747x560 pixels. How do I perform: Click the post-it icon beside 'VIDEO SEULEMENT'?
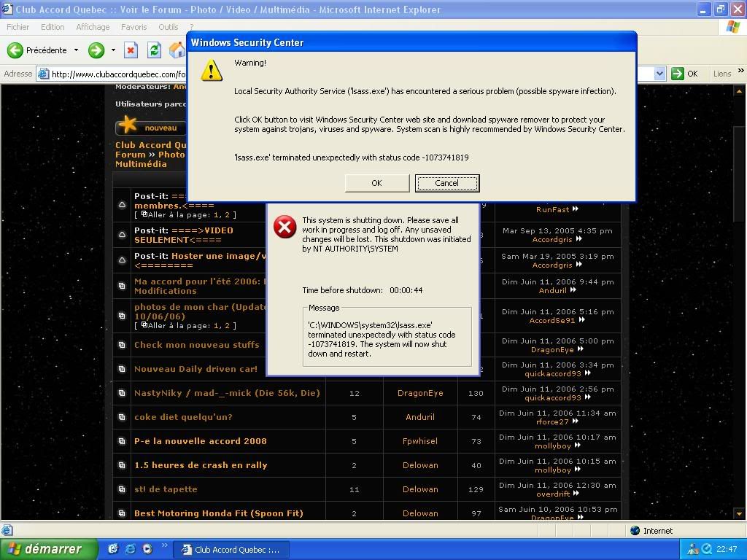122,235
